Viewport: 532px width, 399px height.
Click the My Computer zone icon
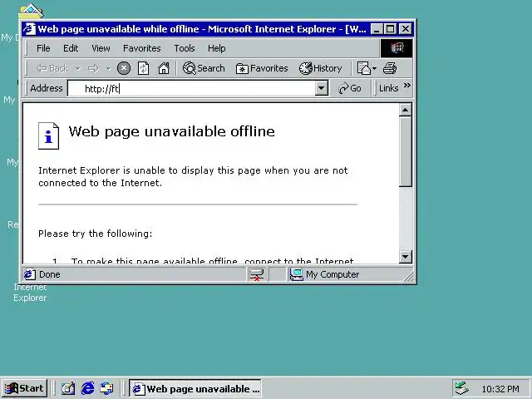296,274
